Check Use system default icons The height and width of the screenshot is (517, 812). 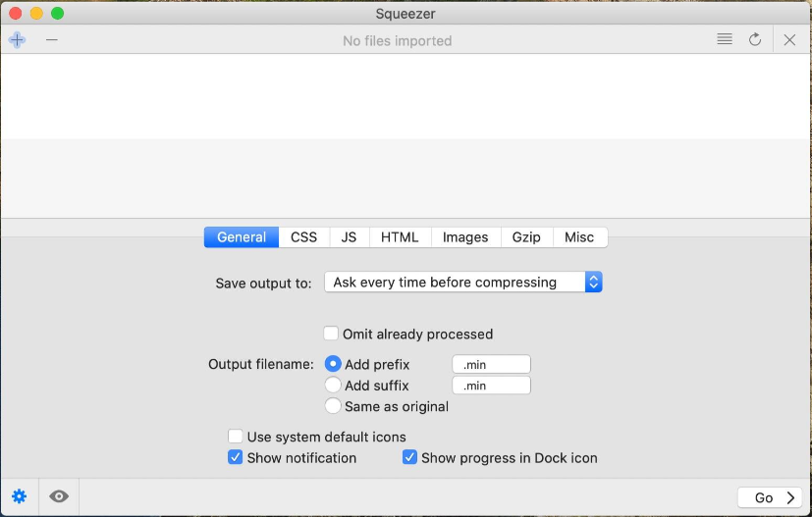[x=235, y=437]
